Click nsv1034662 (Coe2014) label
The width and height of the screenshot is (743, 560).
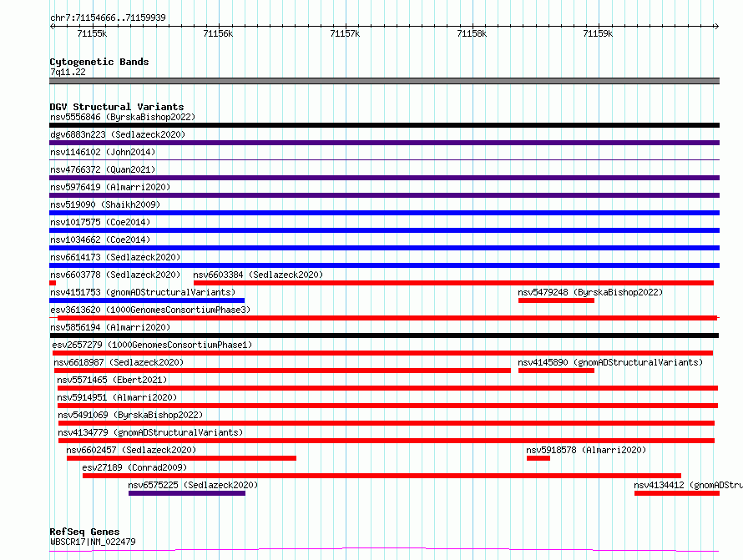click(100, 240)
